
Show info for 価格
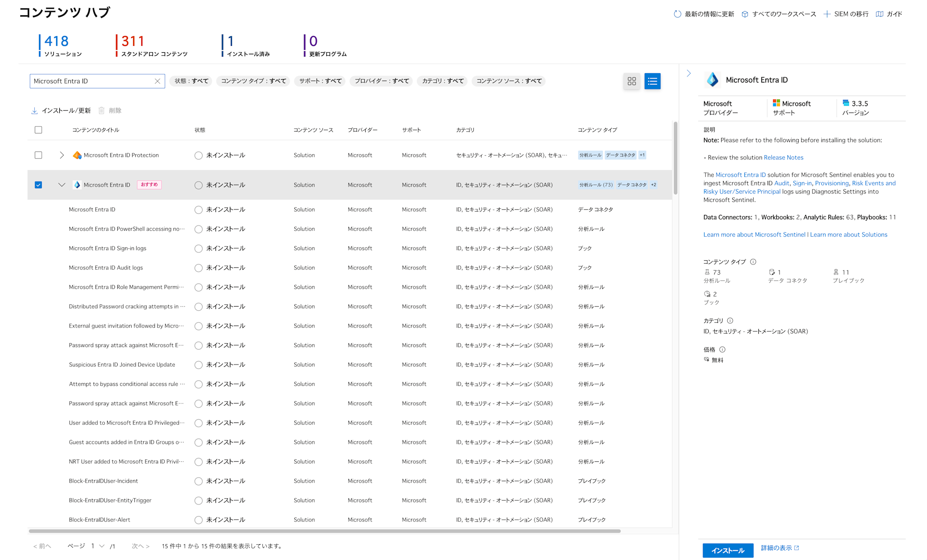(x=722, y=350)
